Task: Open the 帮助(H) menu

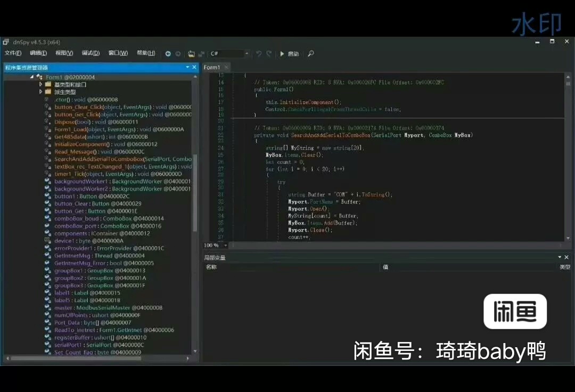Action: click(x=146, y=53)
